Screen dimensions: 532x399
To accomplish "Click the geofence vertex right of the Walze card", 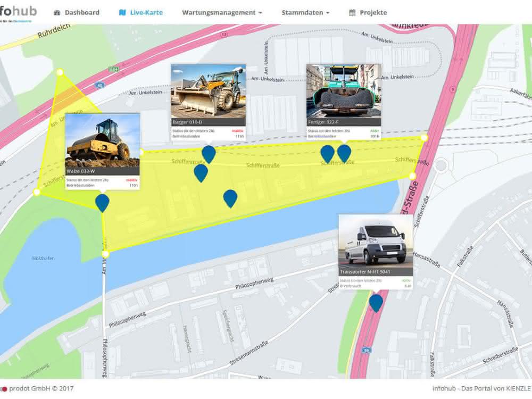I will (141, 152).
